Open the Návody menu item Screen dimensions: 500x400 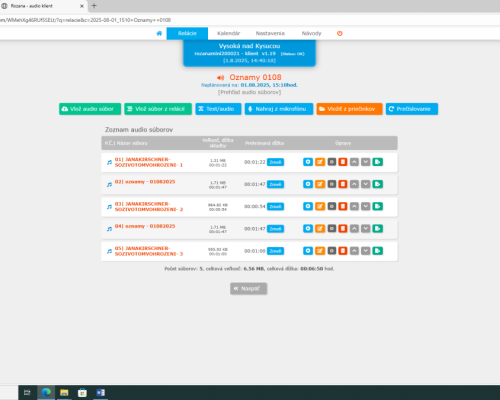click(x=311, y=33)
